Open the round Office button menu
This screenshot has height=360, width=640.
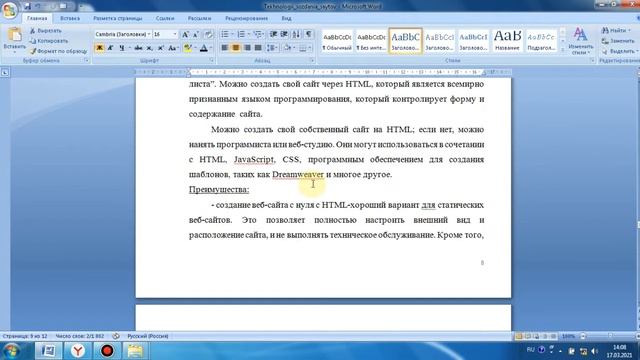9,10
